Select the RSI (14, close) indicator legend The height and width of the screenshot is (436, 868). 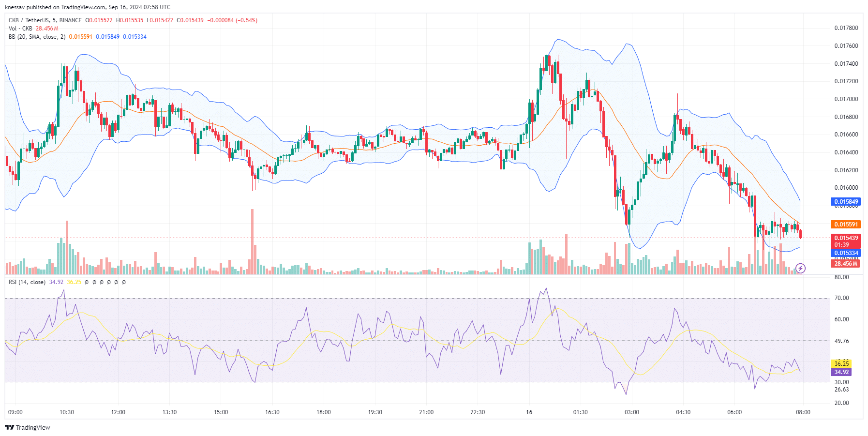click(27, 282)
